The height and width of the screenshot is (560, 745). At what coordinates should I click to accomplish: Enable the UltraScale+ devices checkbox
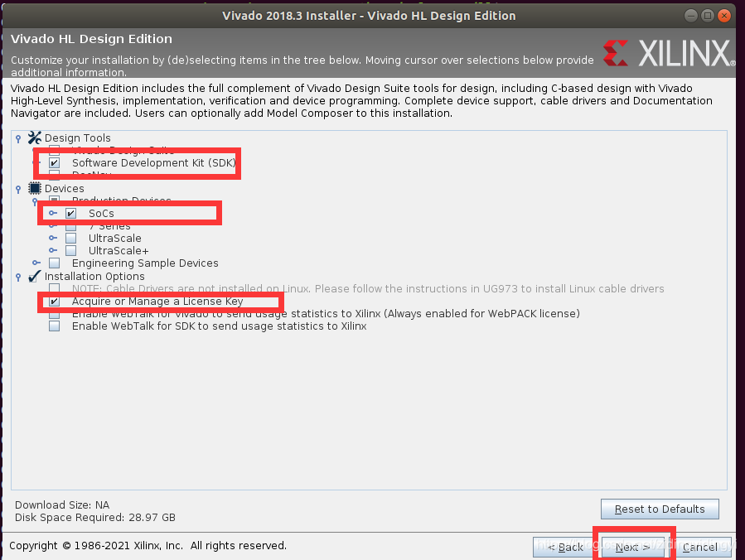click(x=70, y=250)
